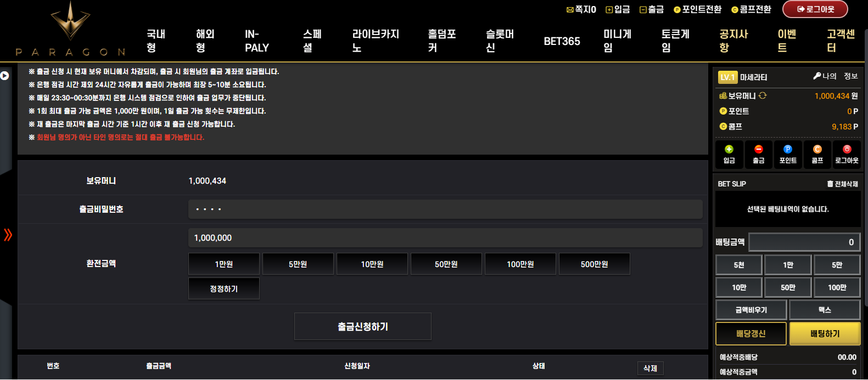This screenshot has height=380, width=868.
Task: Click the 배팅금액 input field
Action: 804,242
